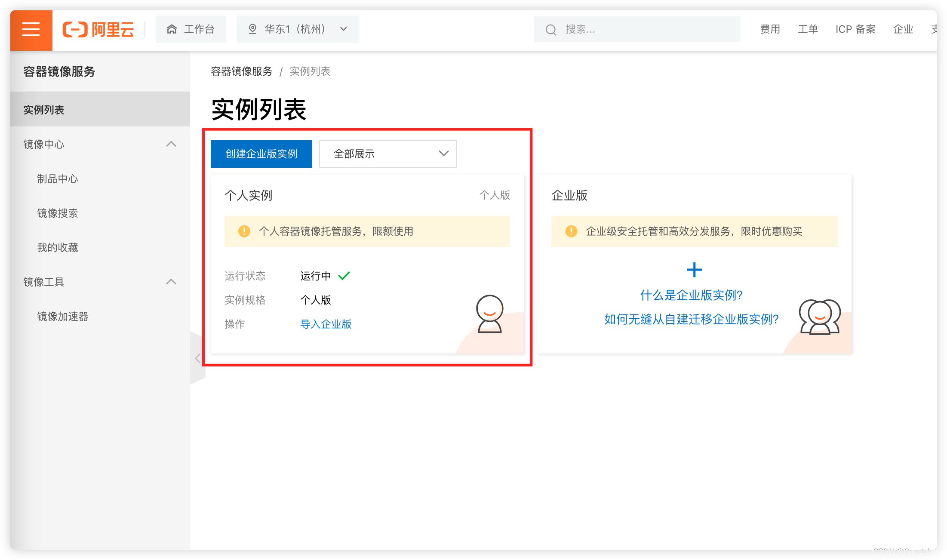Click the 导入企业版 link
The width and height of the screenshot is (947, 560).
326,324
